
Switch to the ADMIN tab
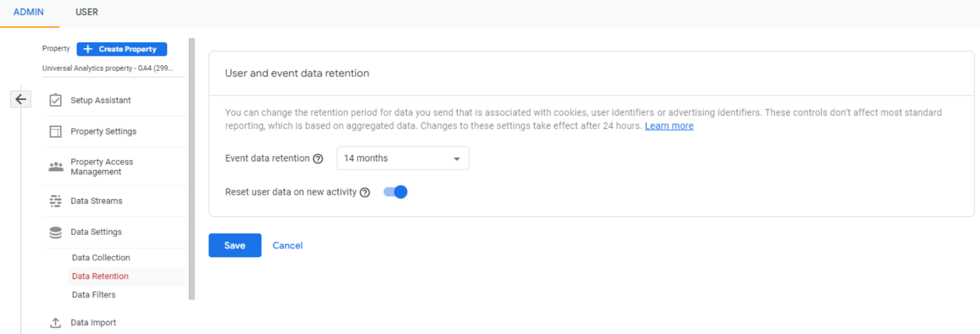coord(29,12)
